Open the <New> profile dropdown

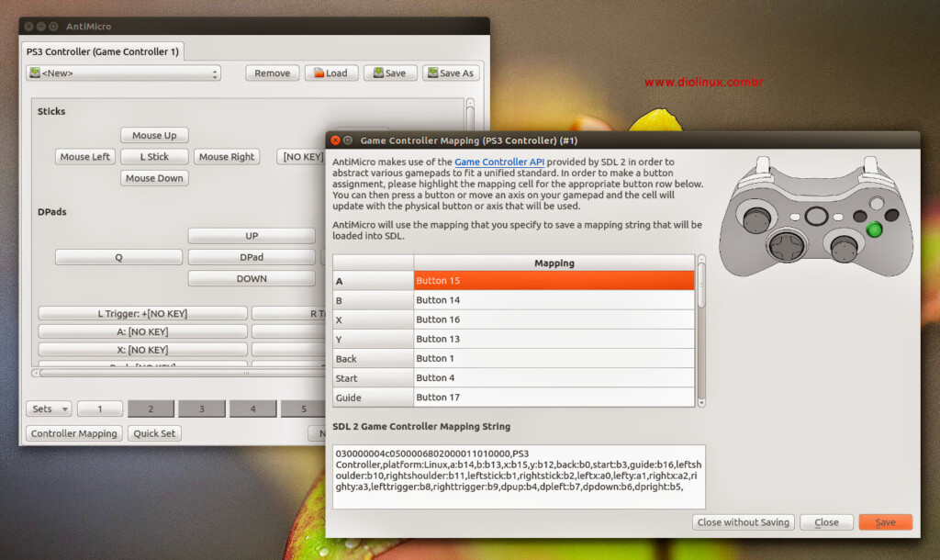coord(124,73)
